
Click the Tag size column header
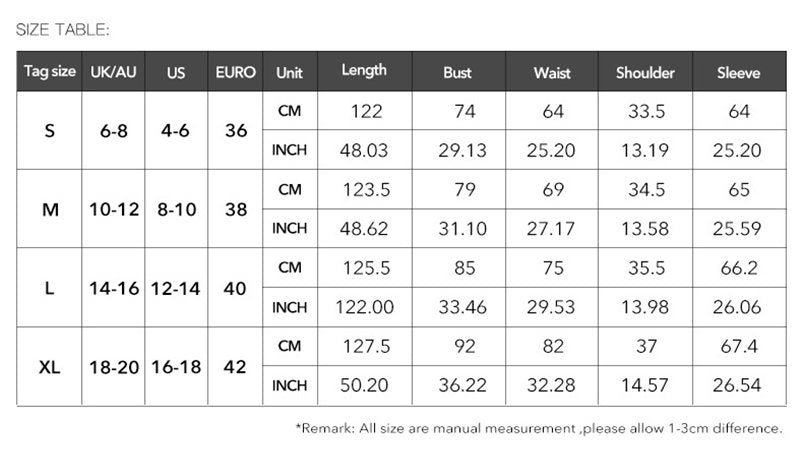point(50,72)
